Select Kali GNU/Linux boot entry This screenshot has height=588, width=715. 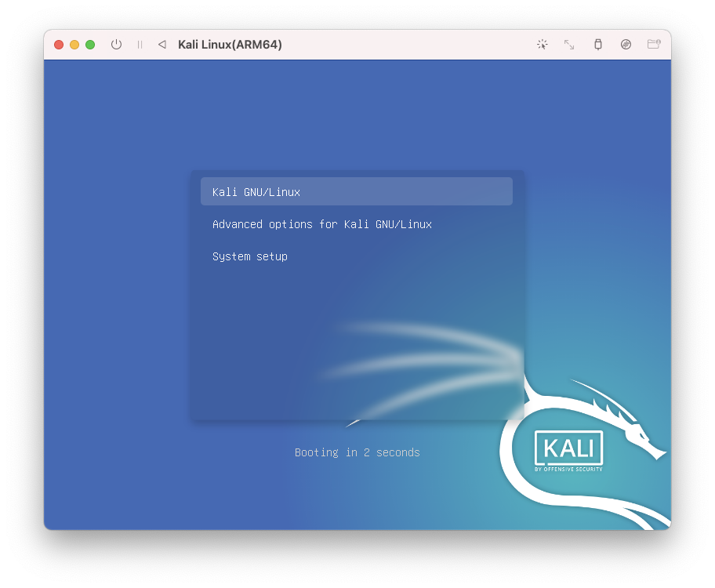click(357, 191)
